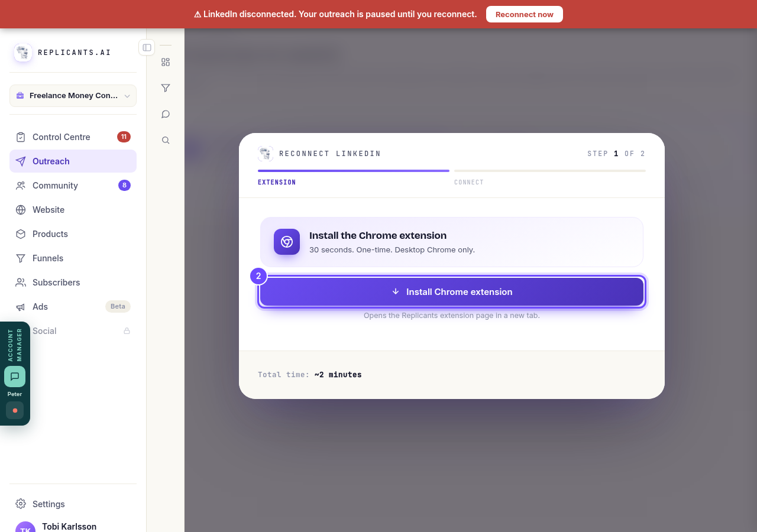Click the Reconnect now button
Image resolution: width=757 pixels, height=532 pixels.
click(525, 14)
